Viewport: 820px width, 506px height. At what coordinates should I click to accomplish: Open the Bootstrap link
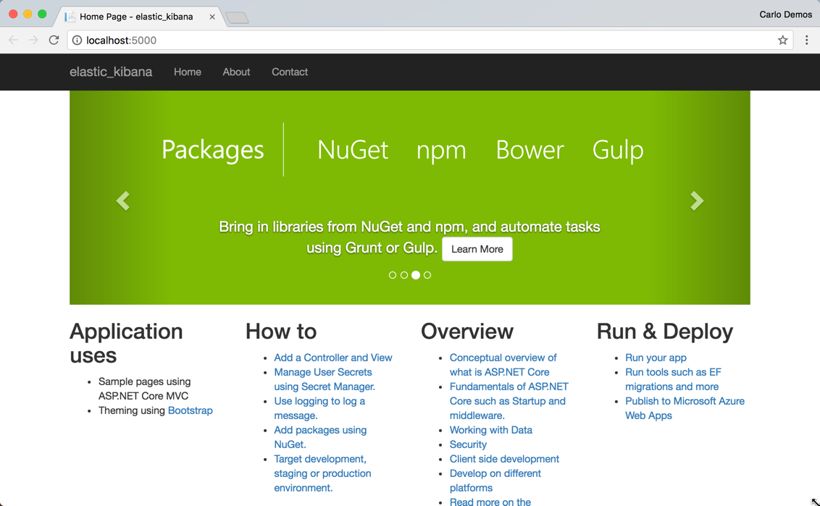click(x=190, y=410)
